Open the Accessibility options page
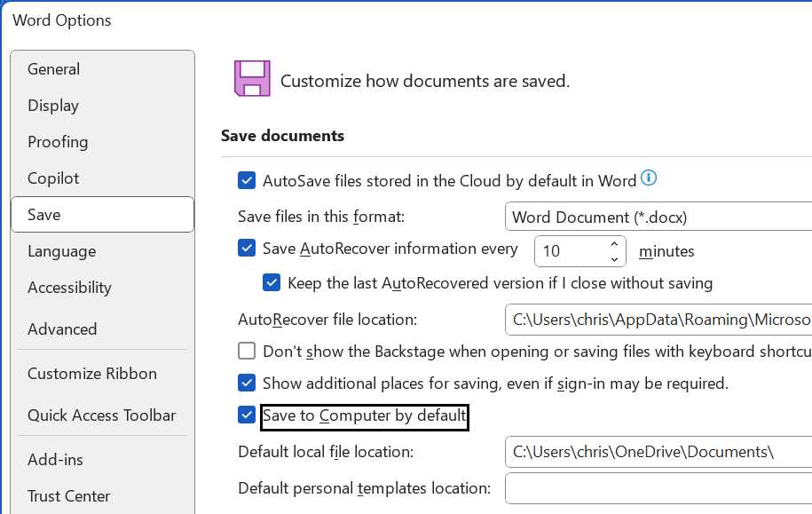Viewport: 812px width, 514px height. (69, 288)
